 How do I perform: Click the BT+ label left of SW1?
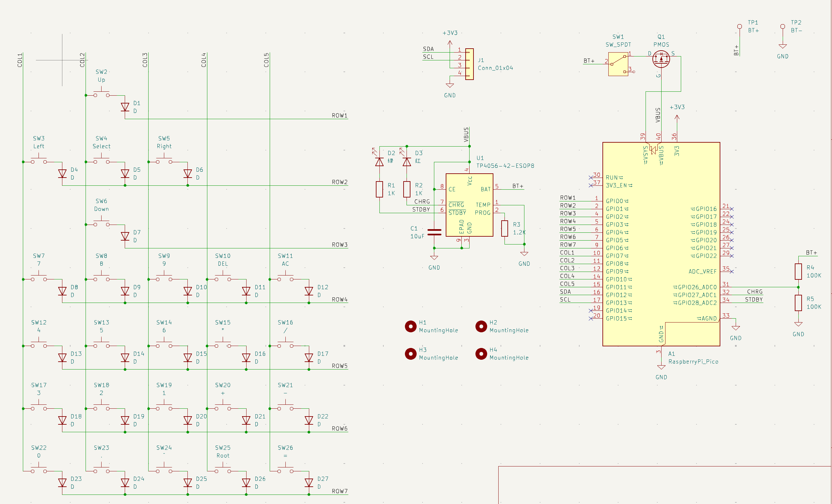[x=589, y=61]
